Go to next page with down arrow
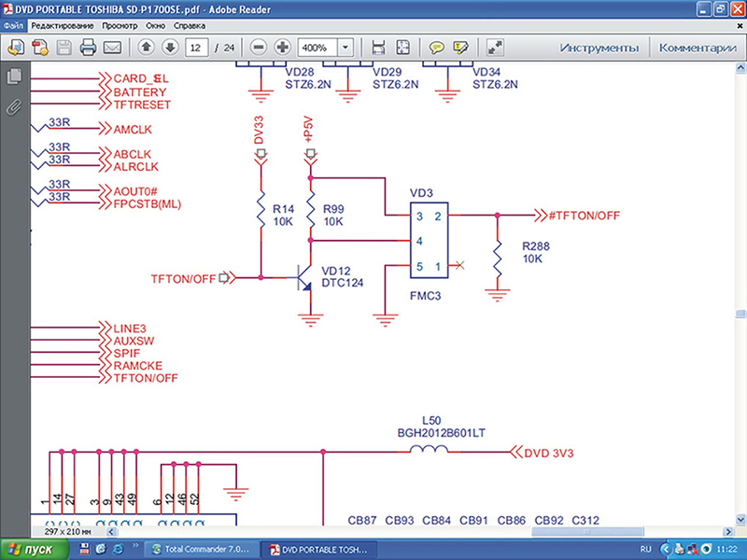This screenshot has height=560, width=747. point(169,47)
